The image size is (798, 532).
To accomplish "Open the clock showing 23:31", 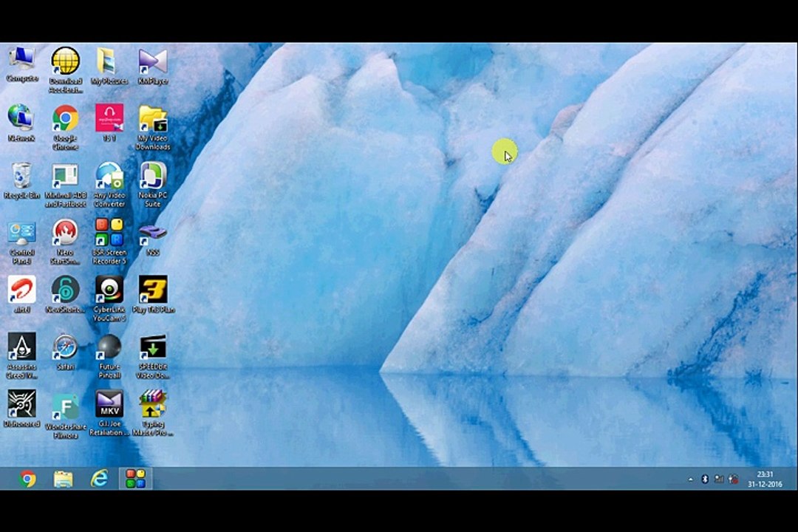I will coord(765,479).
